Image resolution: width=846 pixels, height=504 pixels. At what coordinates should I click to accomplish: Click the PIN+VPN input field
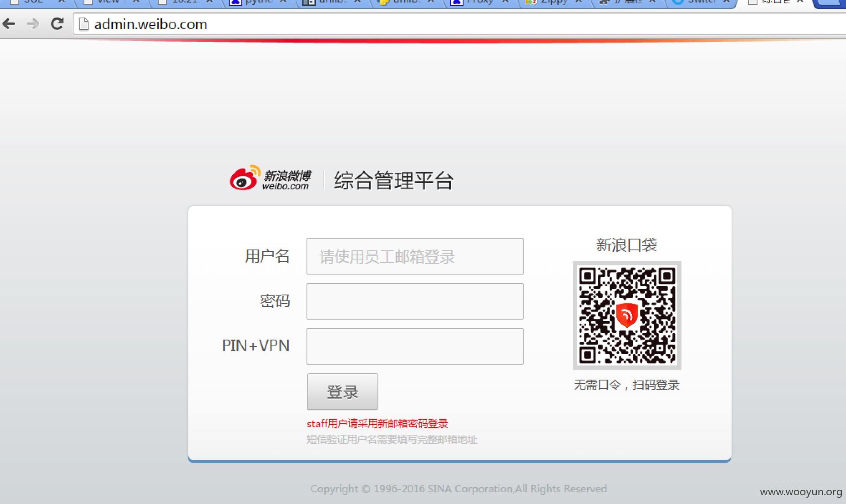(x=415, y=346)
